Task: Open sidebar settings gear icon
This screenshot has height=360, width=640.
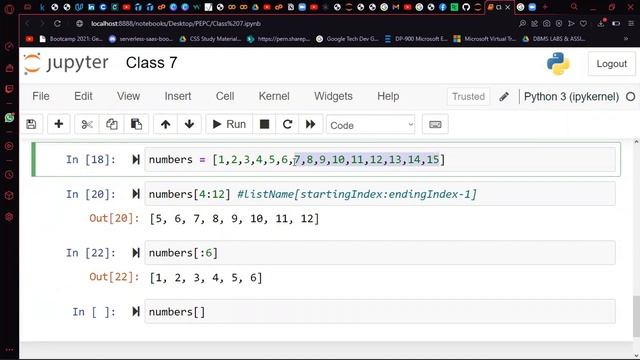Action: pos(9,217)
